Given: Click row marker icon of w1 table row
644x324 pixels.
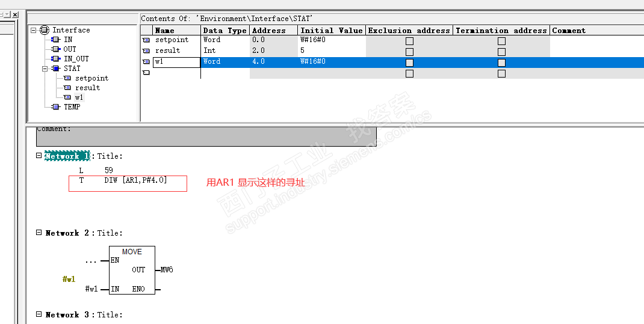Looking at the screenshot, I should coord(146,61).
